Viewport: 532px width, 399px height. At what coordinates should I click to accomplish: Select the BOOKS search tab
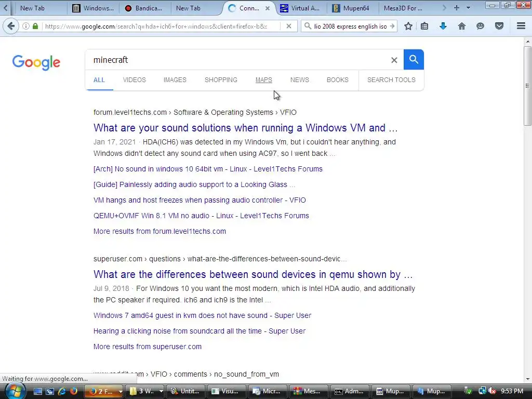click(338, 79)
